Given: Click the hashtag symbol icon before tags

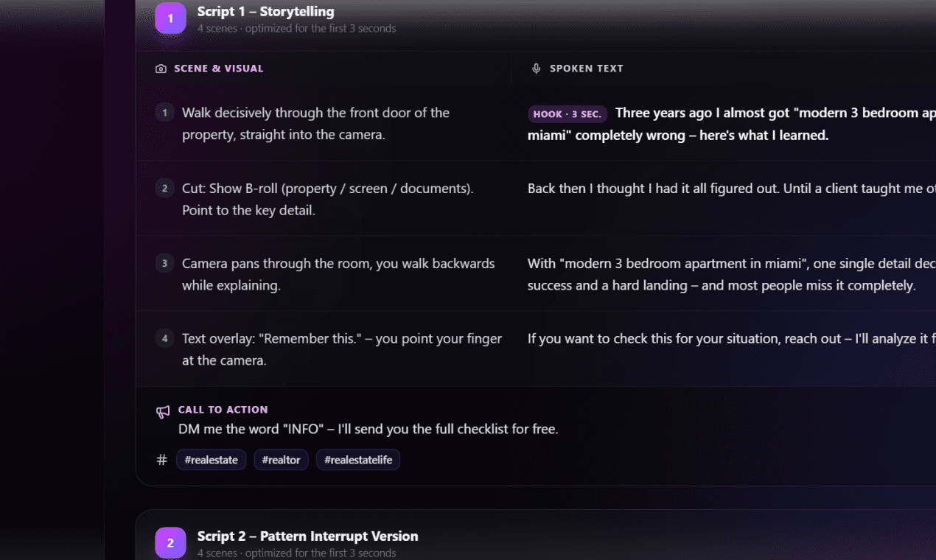Looking at the screenshot, I should point(162,460).
